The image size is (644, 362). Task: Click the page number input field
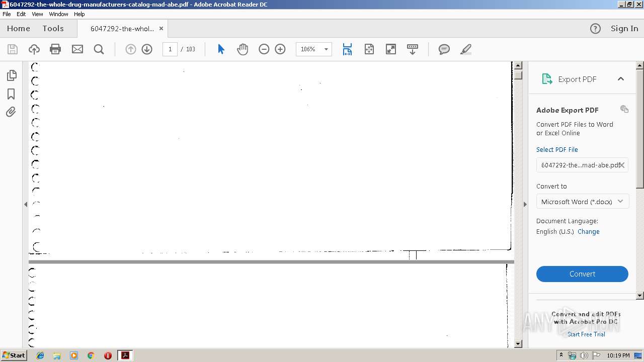tap(170, 49)
